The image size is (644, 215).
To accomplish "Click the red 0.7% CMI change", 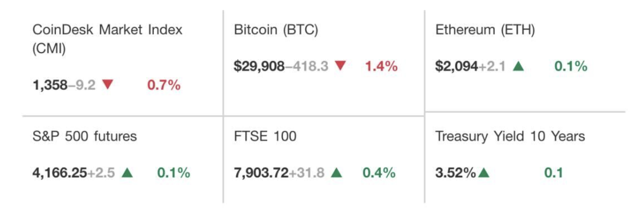I will [164, 85].
